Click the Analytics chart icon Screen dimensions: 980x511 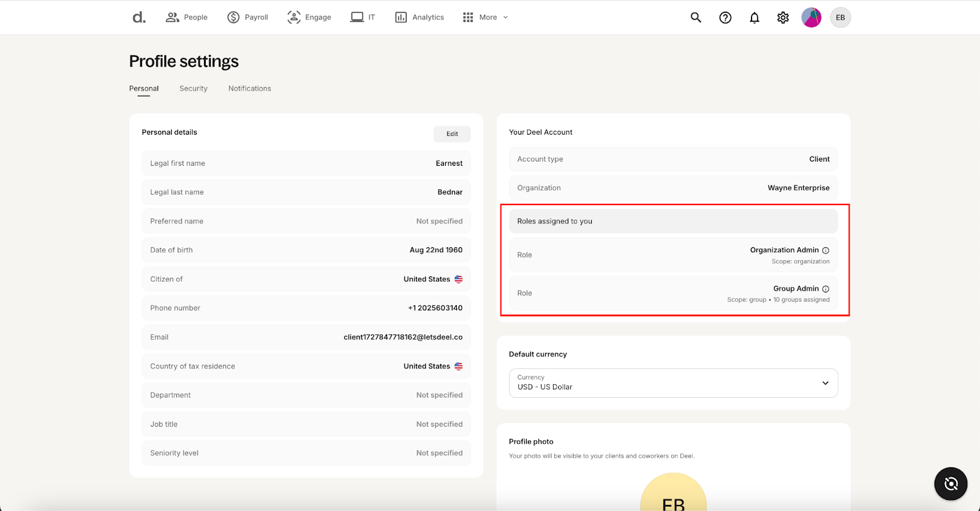point(401,17)
